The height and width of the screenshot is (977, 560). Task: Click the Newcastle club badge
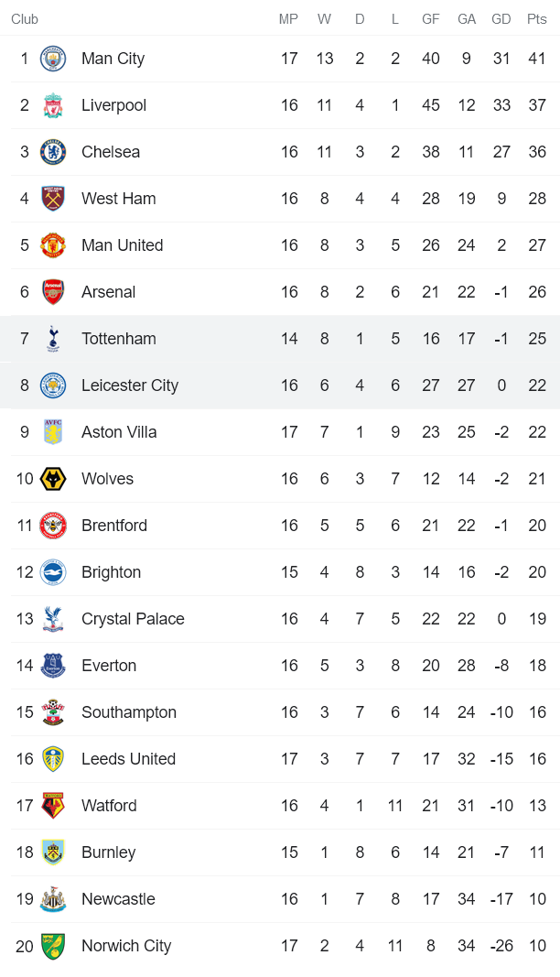pos(53,899)
